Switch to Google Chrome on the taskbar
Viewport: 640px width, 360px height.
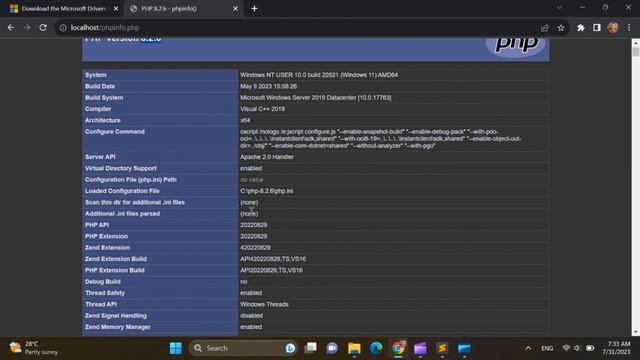point(398,348)
